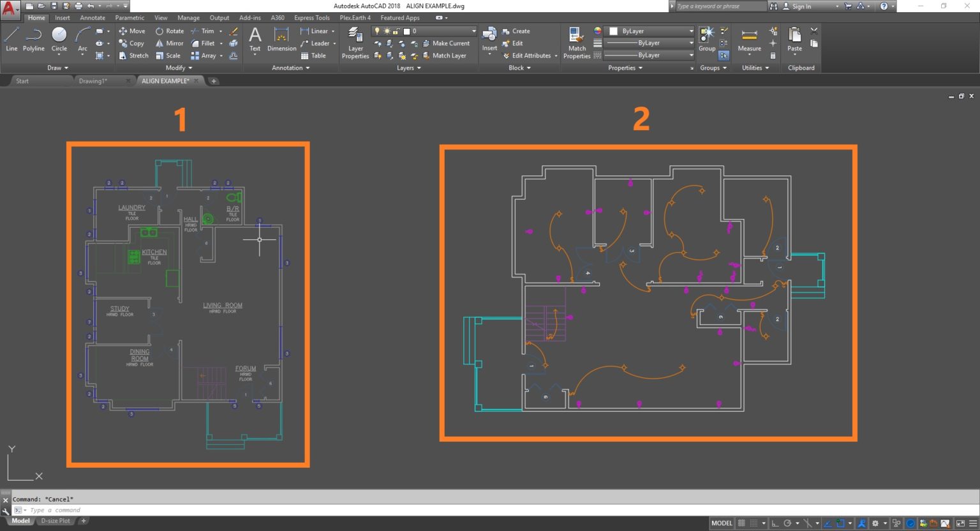
Task: Expand the Draw panel flyout
Action: click(57, 68)
